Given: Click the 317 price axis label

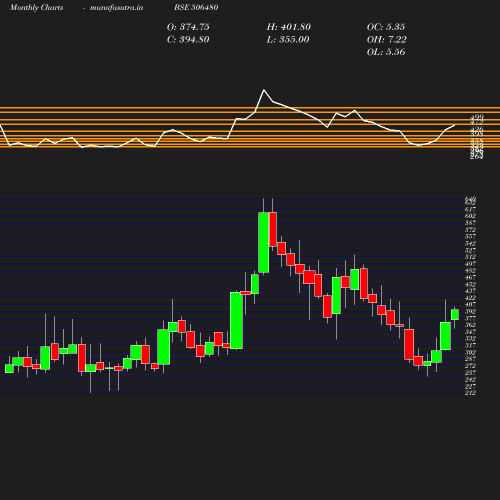Looking at the screenshot, I should (x=470, y=346).
